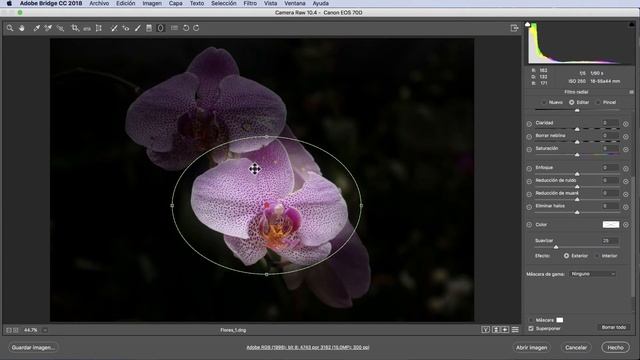The height and width of the screenshot is (360, 640).
Task: Select the Radial Filter tool
Action: [160, 28]
